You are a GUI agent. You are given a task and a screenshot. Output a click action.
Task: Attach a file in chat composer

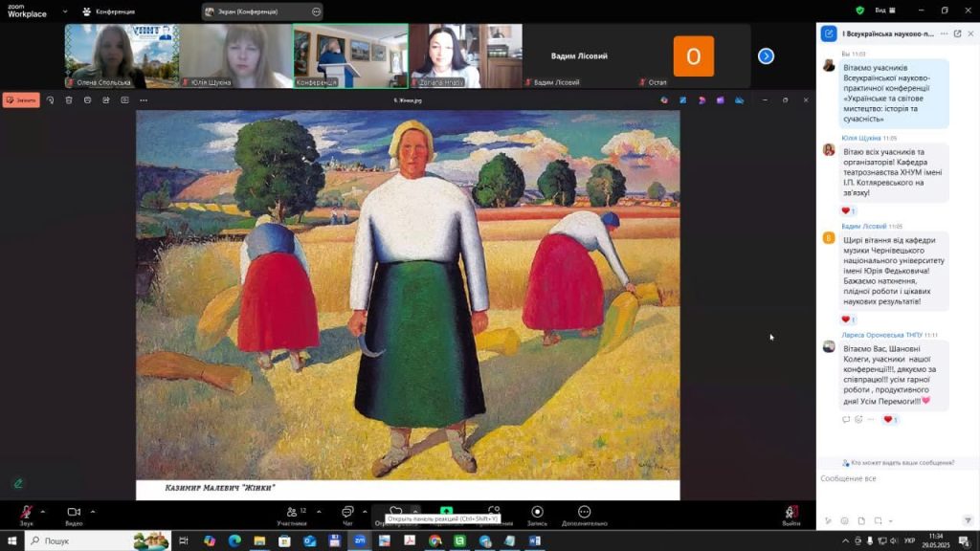point(861,521)
